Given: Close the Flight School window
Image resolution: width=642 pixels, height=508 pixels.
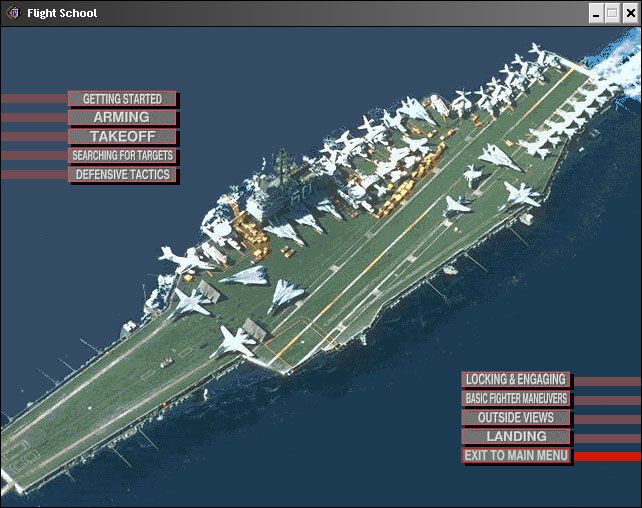Looking at the screenshot, I should point(628,13).
